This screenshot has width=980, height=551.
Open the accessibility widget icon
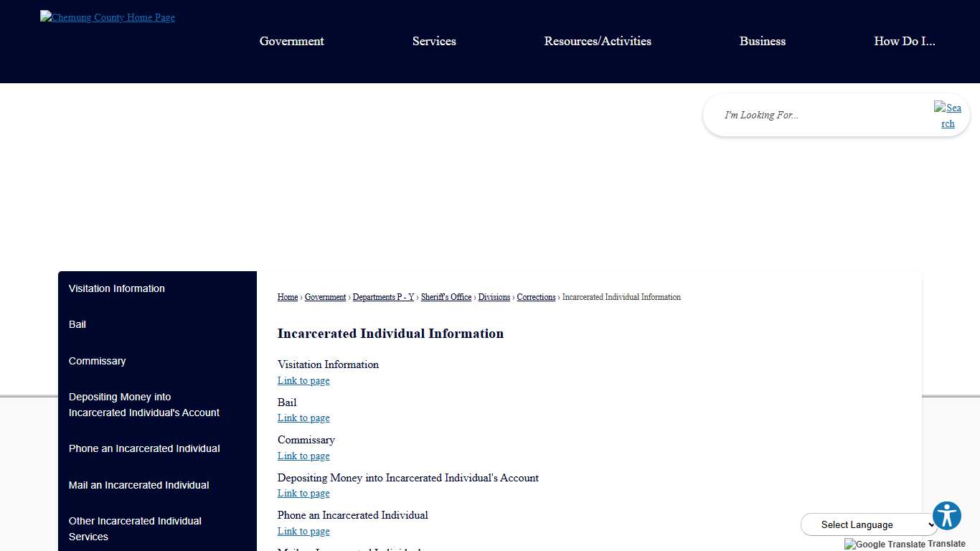click(x=946, y=515)
